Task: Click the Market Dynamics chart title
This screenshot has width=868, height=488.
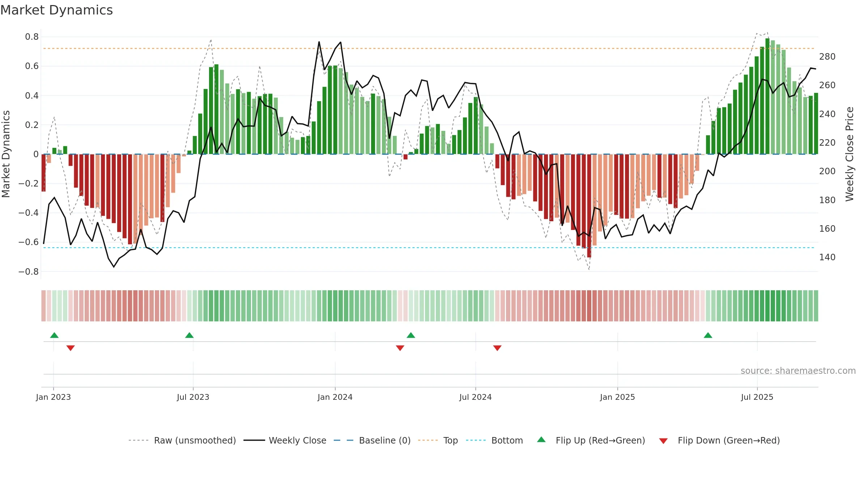Action: [x=56, y=10]
